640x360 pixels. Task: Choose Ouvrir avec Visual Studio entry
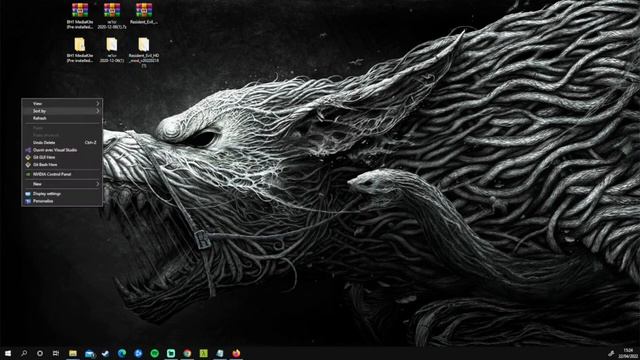(62, 150)
